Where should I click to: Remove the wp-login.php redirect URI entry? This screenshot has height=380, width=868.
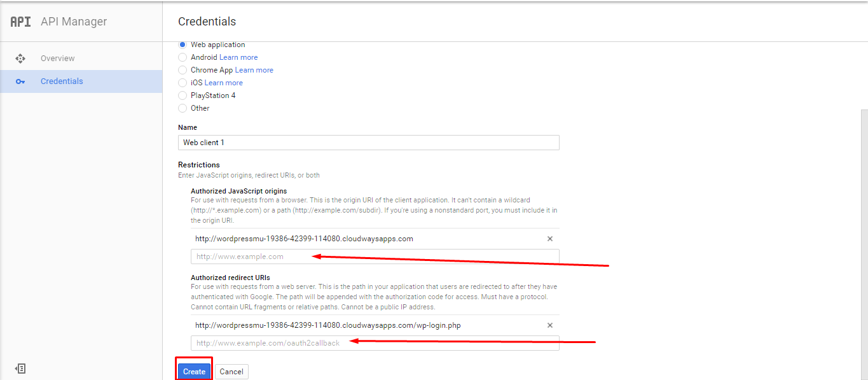(x=550, y=325)
